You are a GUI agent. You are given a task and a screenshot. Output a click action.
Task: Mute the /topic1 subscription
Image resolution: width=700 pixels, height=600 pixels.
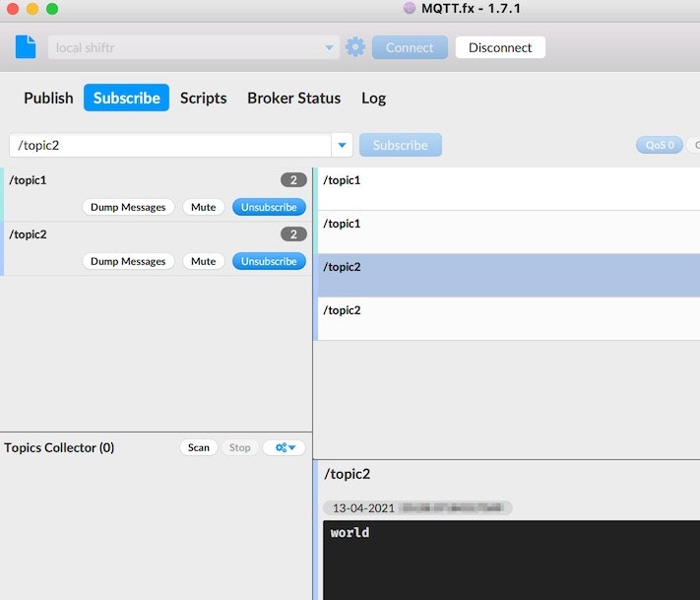pos(204,207)
